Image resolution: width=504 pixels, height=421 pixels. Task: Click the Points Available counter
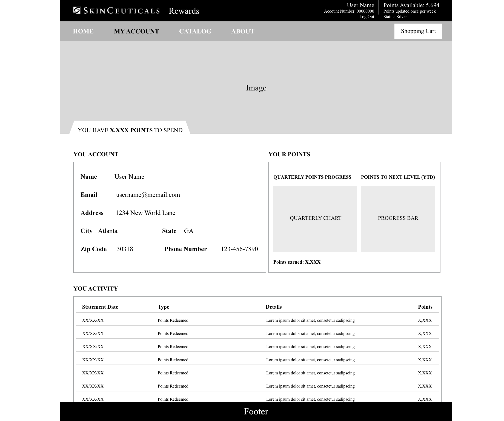point(412,5)
